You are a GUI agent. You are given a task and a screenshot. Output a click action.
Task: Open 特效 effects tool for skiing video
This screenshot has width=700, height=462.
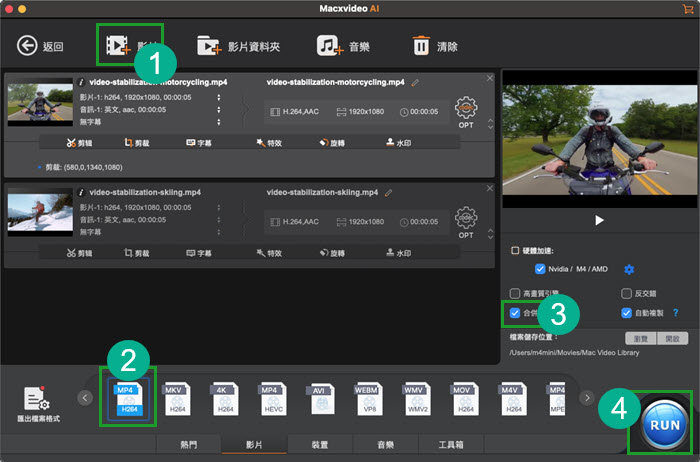point(269,253)
